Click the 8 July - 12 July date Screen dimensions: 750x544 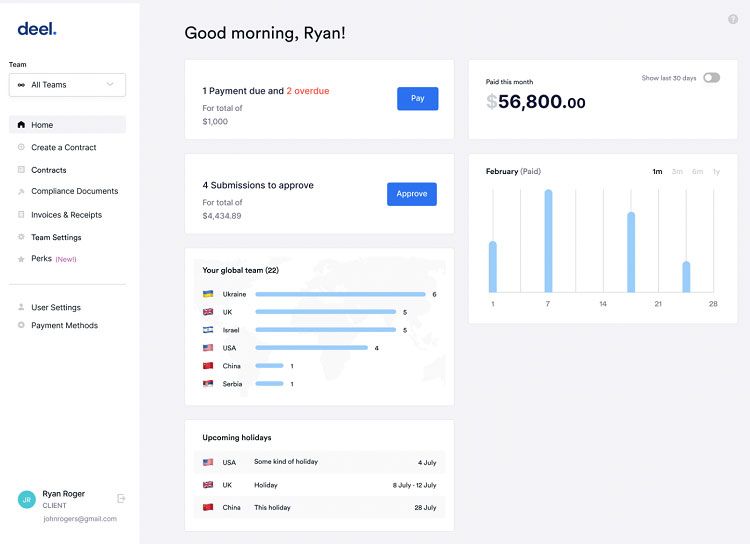pyautogui.click(x=414, y=485)
